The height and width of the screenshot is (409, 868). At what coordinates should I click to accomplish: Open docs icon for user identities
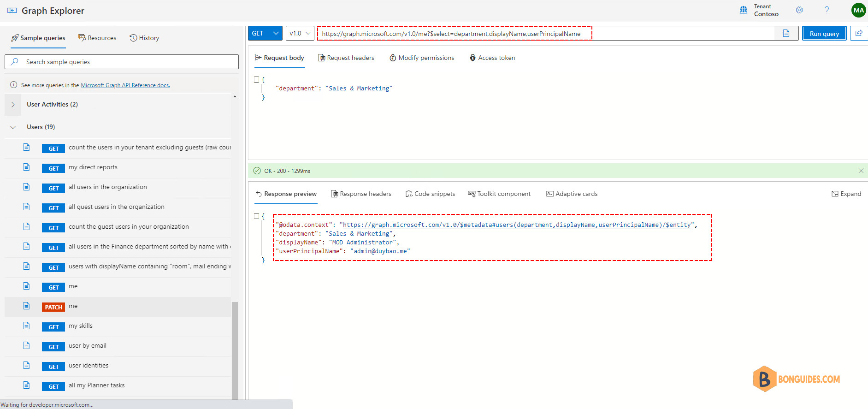[27, 365]
